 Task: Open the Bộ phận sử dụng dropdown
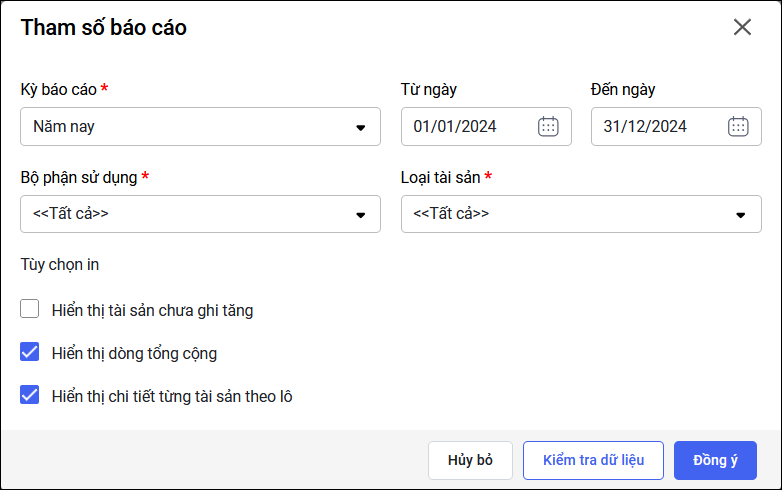(x=200, y=214)
